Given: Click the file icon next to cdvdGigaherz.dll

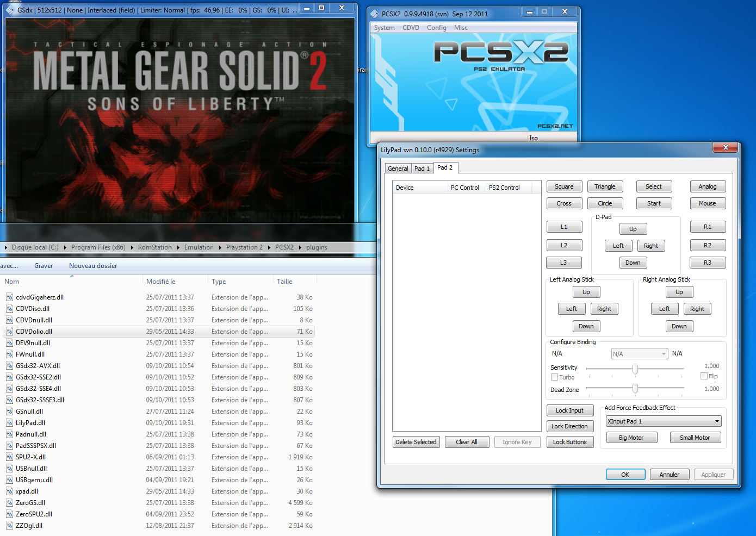Looking at the screenshot, I should pos(9,297).
